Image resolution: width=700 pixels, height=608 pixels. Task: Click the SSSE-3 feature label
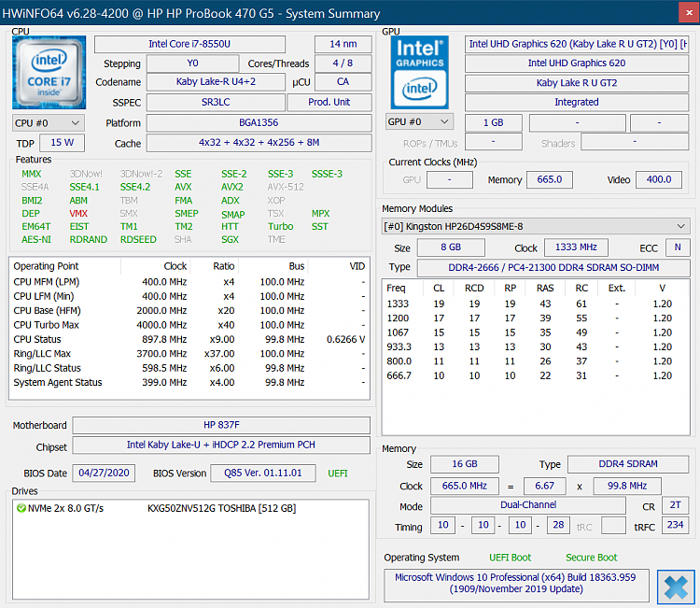327,174
